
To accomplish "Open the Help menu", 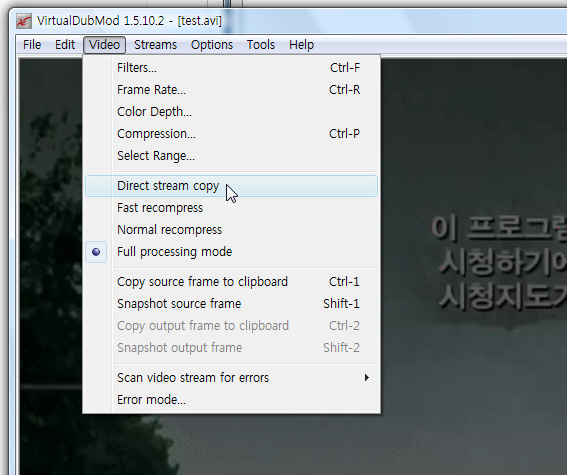I will (x=301, y=45).
